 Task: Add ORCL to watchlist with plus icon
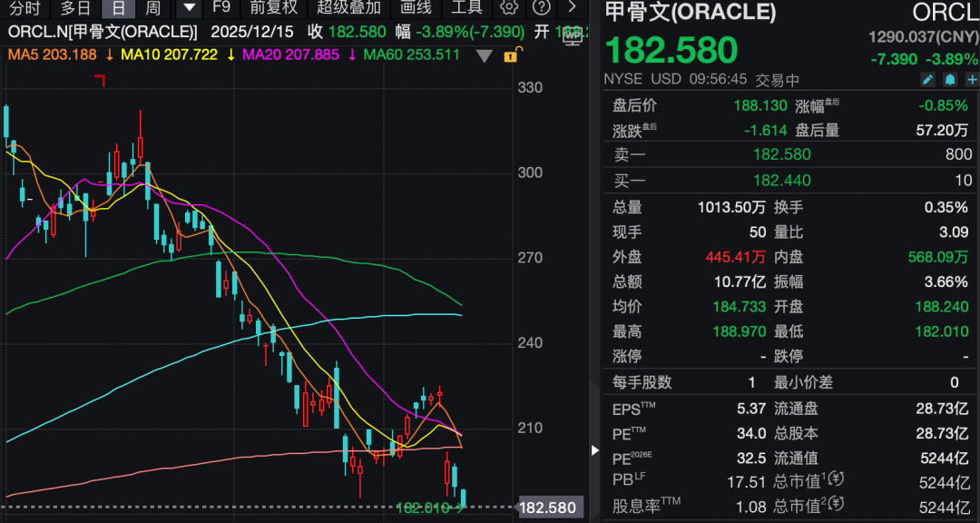(x=972, y=80)
